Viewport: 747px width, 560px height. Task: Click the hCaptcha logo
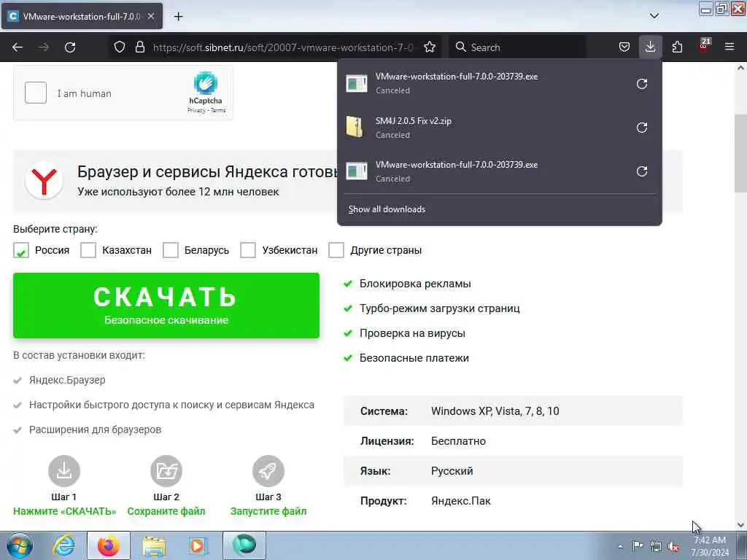205,83
